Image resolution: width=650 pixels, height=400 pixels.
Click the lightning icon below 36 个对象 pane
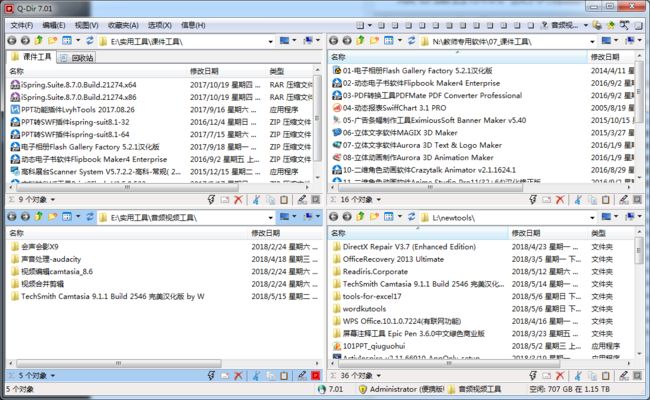click(533, 376)
